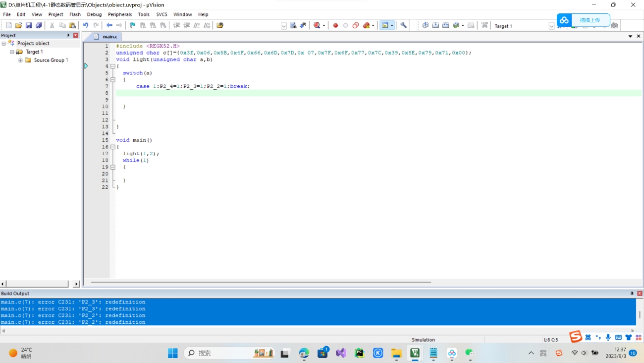Open the Find in Files folder icon
This screenshot has height=363, width=644.
coord(220,25)
